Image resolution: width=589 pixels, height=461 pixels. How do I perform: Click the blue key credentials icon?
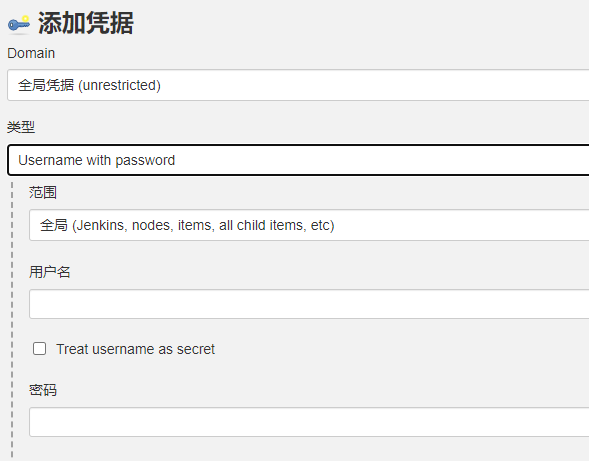(x=19, y=24)
